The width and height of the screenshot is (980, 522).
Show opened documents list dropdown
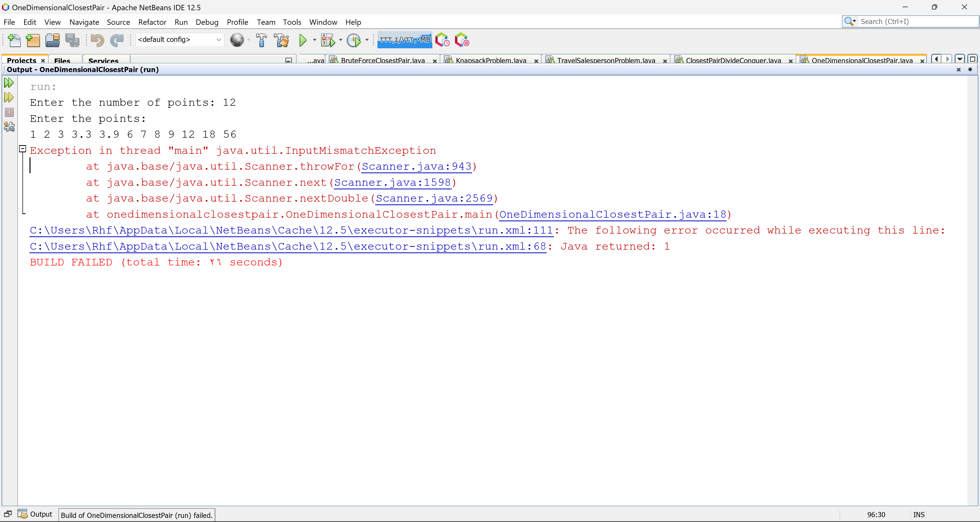960,59
